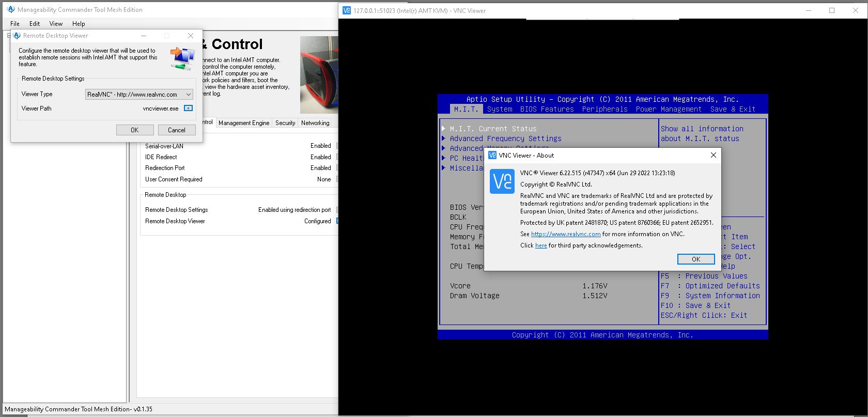
Task: Click the computer photo thumbnail in Commander
Action: pos(319,75)
